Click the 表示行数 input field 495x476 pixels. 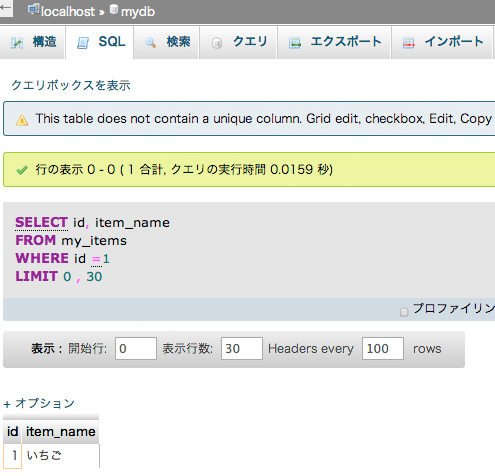pyautogui.click(x=242, y=349)
